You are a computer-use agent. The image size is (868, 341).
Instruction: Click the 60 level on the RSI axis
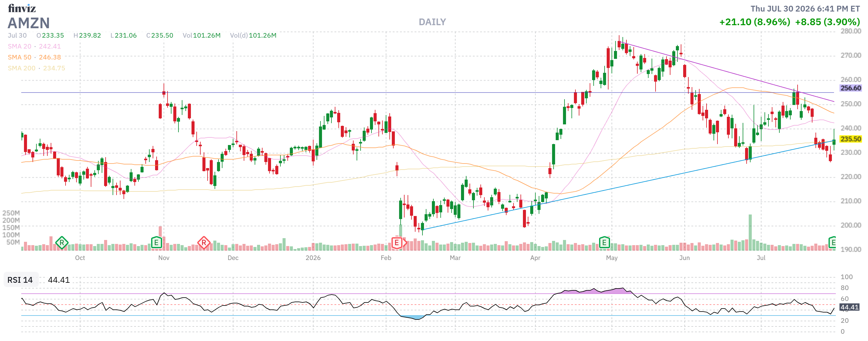[x=844, y=299]
